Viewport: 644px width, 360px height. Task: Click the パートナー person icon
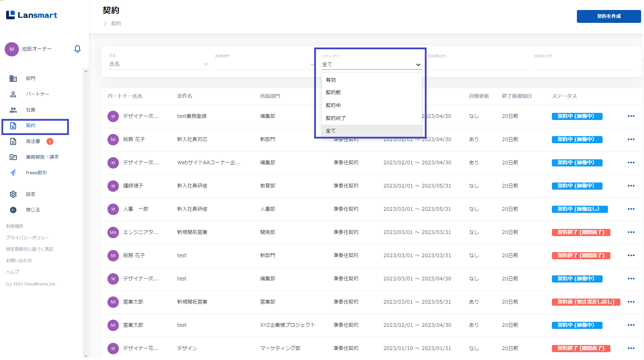[x=13, y=94]
